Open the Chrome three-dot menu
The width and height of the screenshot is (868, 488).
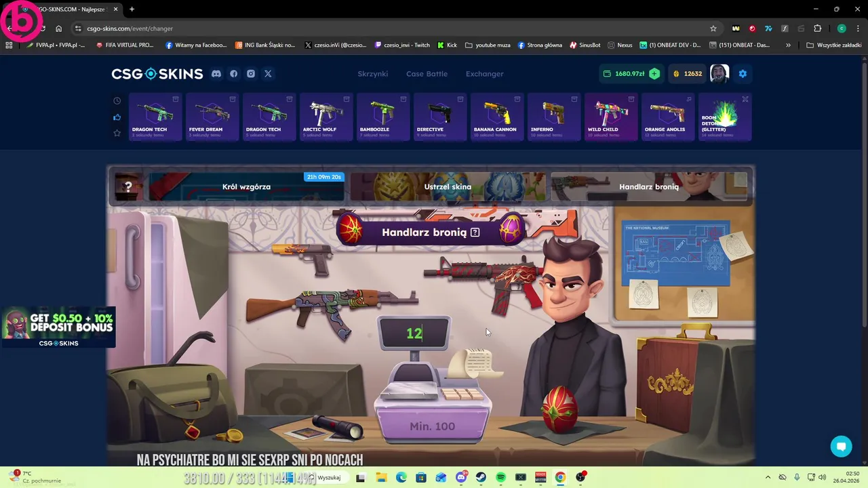click(x=859, y=28)
